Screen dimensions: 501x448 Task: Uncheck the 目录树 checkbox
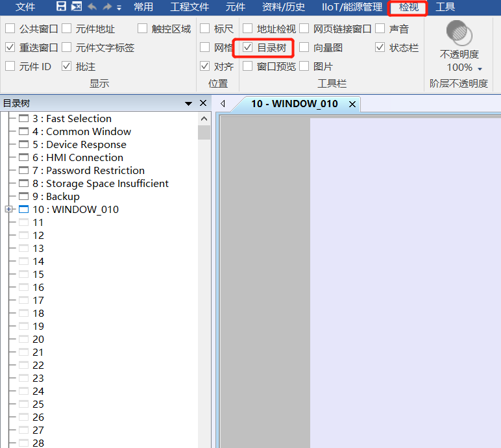coord(247,47)
